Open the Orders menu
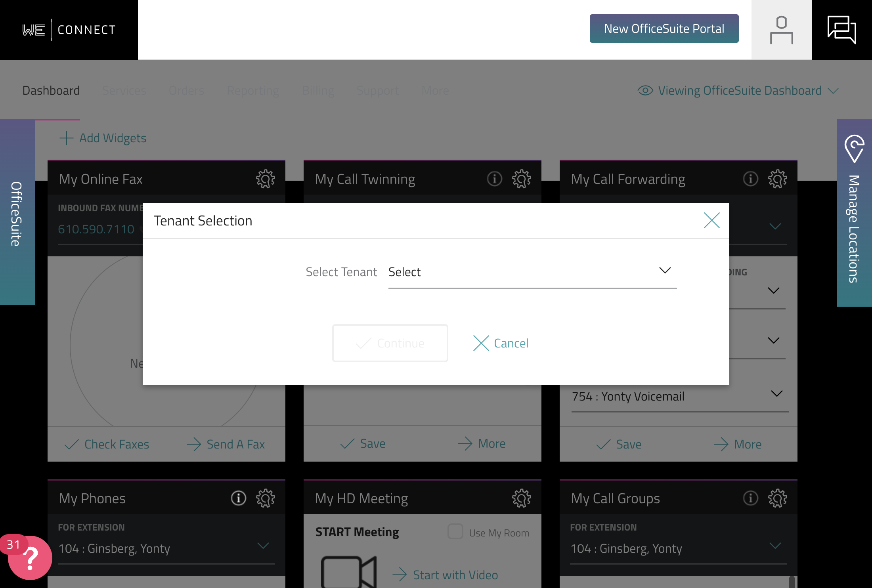Viewport: 872px width, 588px height. tap(186, 91)
